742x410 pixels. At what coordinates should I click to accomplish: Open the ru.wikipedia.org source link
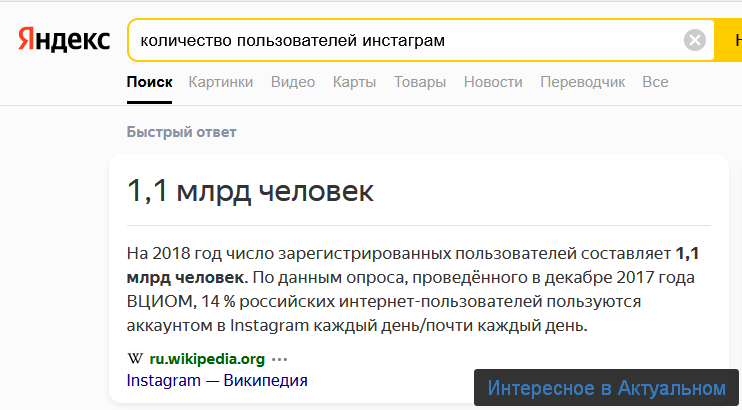tap(207, 359)
